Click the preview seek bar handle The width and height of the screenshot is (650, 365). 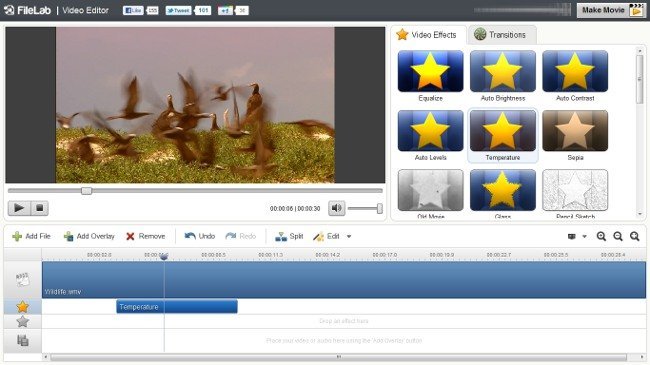[x=86, y=190]
